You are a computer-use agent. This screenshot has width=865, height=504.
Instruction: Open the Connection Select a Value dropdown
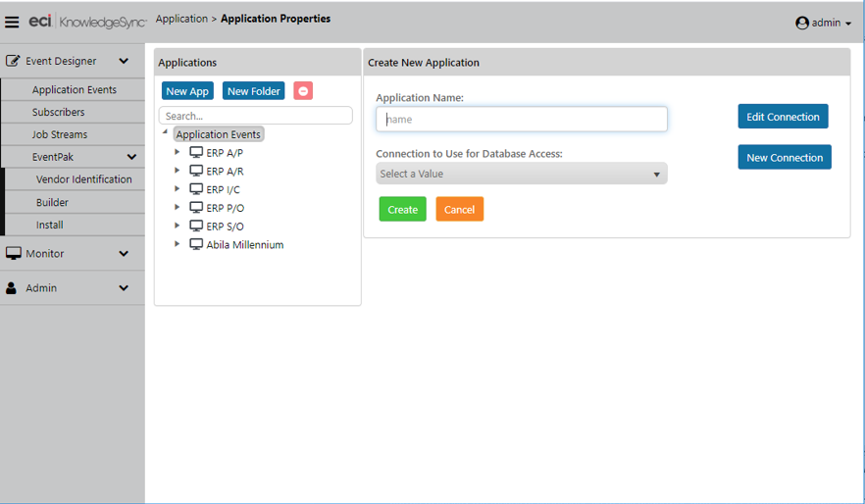tap(522, 174)
